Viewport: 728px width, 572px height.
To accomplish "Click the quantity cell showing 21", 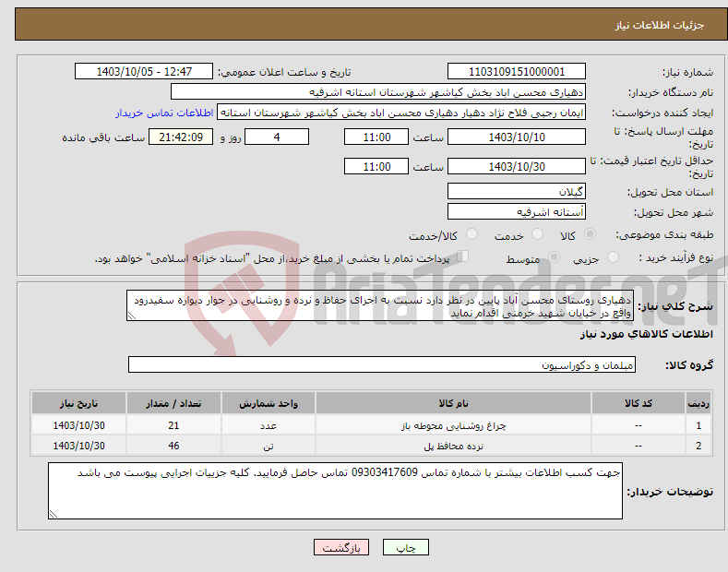I will coord(173,425).
